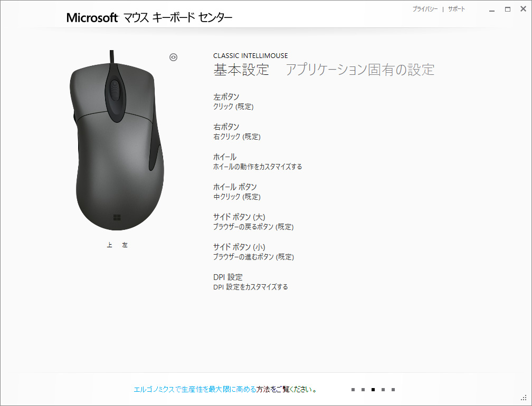Switch to アプリケーション固有の設定 tab
This screenshot has width=532, height=406.
coord(360,70)
